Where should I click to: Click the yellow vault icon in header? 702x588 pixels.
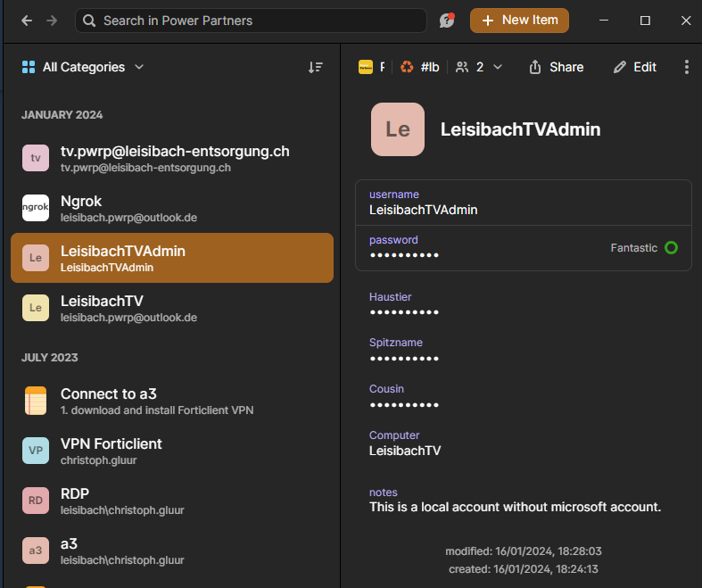pos(366,67)
